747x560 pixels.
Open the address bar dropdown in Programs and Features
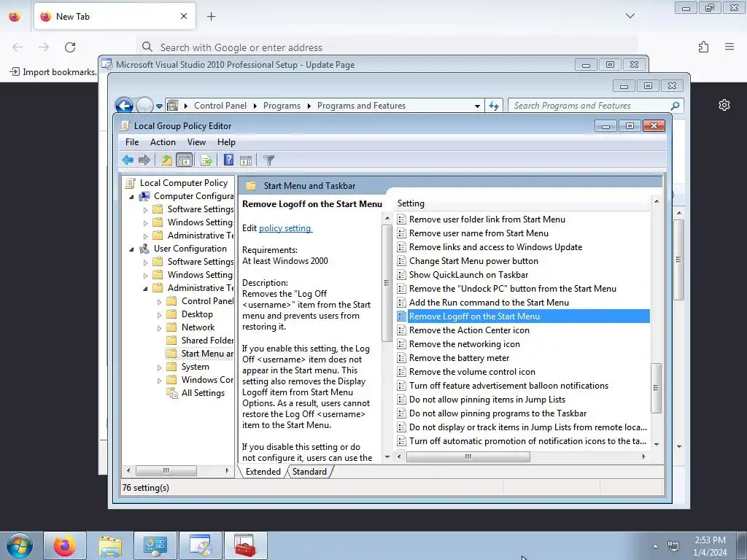coord(477,106)
